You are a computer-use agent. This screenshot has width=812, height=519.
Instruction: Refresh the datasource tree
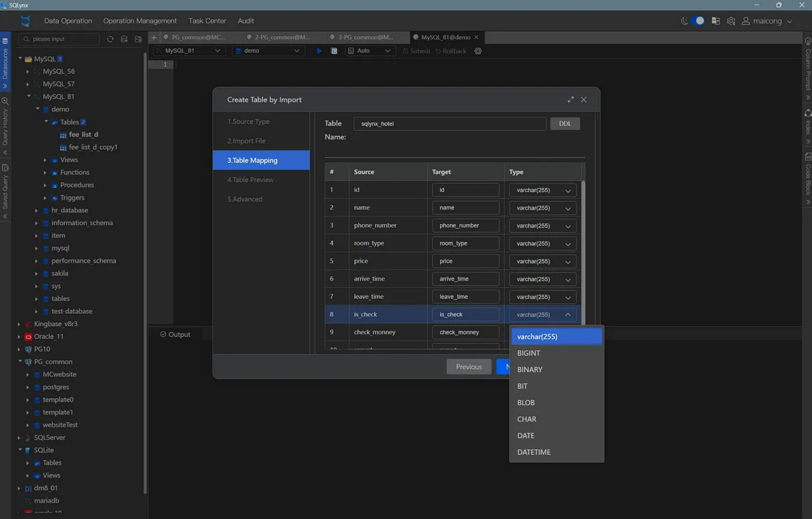(x=110, y=39)
